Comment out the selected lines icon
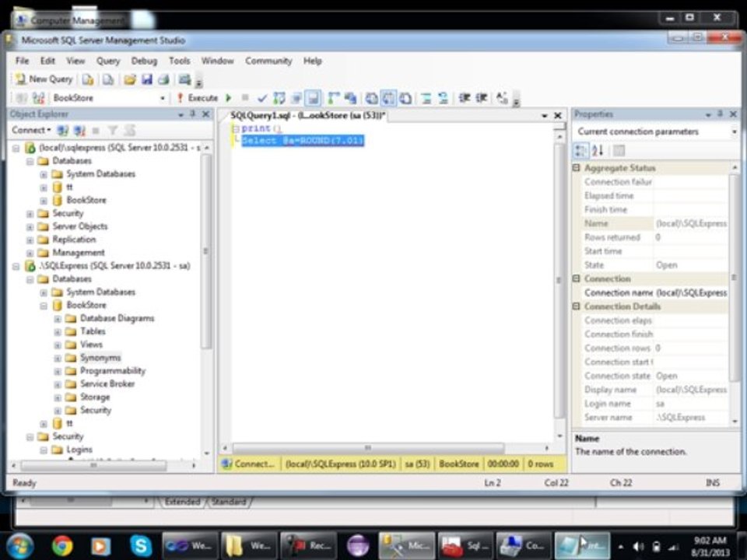 click(426, 98)
